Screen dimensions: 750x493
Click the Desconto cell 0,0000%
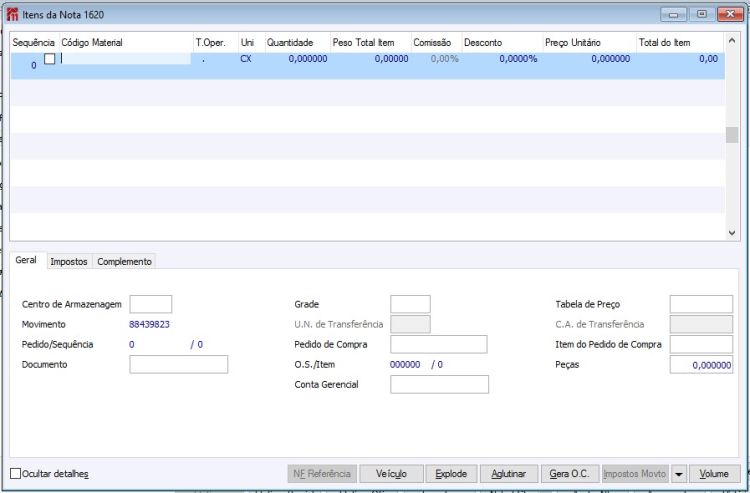click(518, 59)
